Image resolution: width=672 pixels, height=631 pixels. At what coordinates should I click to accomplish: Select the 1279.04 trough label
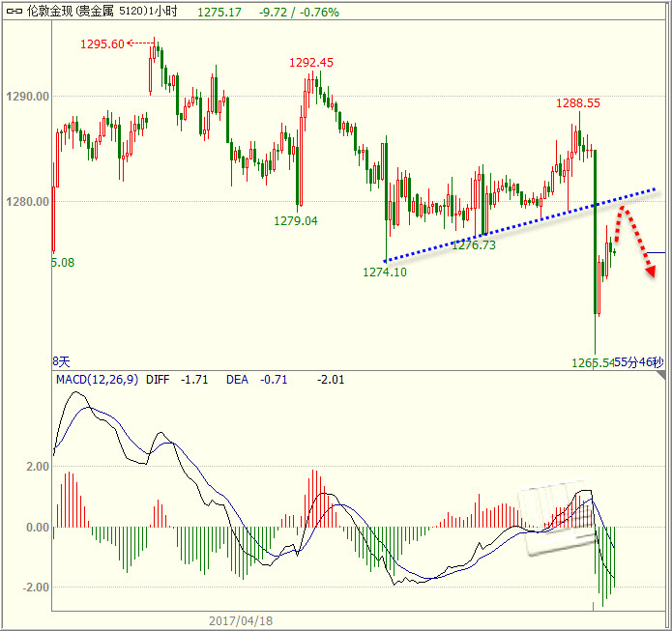(295, 220)
